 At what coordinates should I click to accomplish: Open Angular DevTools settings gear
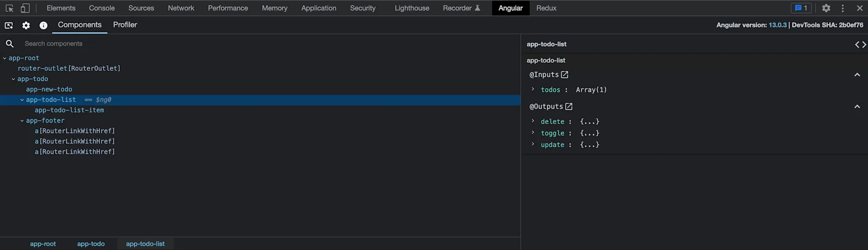pos(26,25)
